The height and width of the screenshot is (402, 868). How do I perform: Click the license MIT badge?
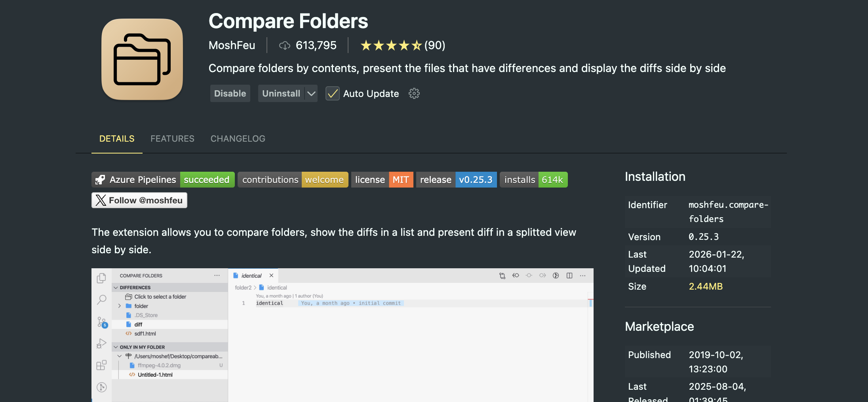tap(382, 180)
